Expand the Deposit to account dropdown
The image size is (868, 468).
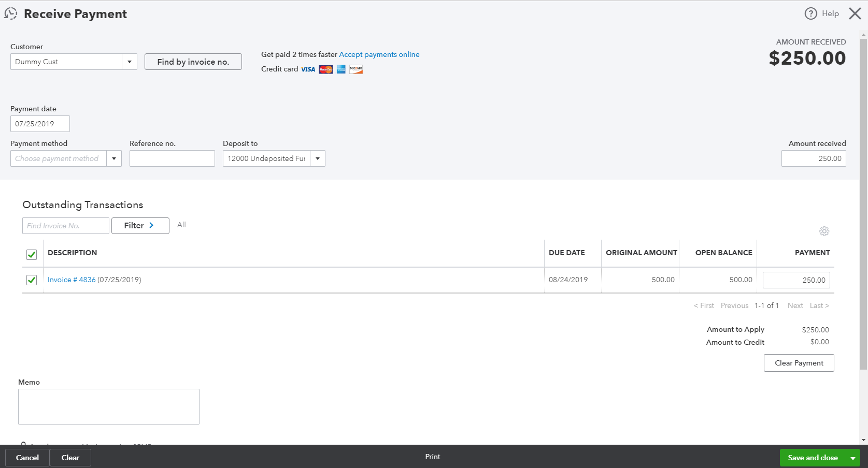tap(317, 158)
